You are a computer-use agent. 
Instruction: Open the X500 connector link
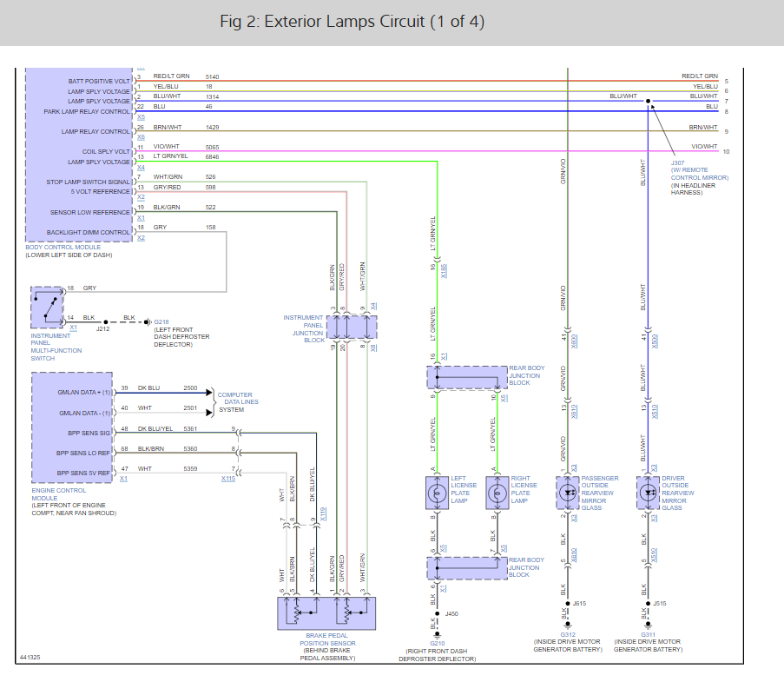coord(655,341)
